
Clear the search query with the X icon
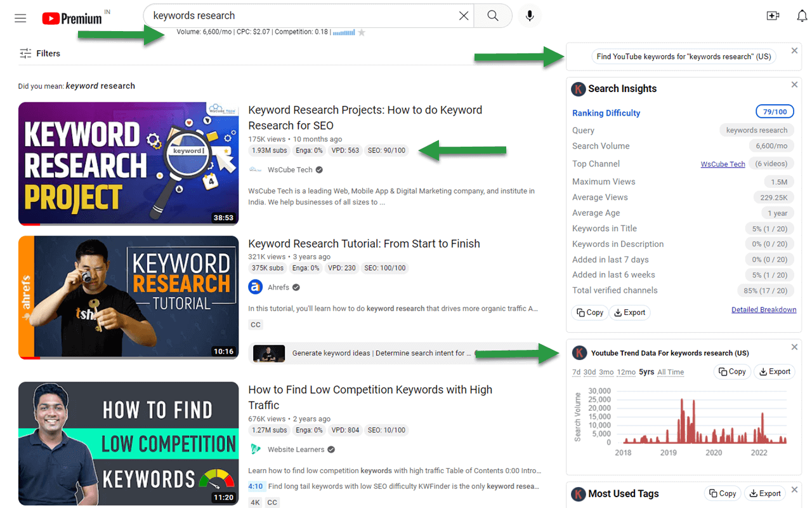(x=464, y=15)
